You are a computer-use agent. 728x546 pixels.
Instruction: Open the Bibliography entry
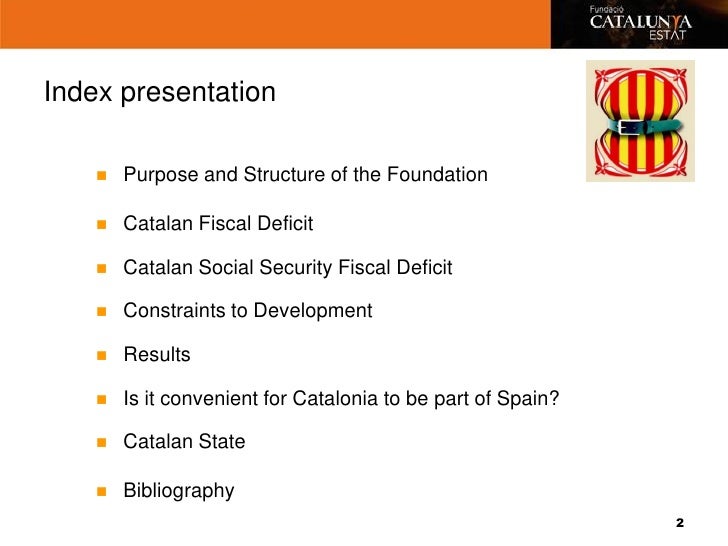click(179, 491)
